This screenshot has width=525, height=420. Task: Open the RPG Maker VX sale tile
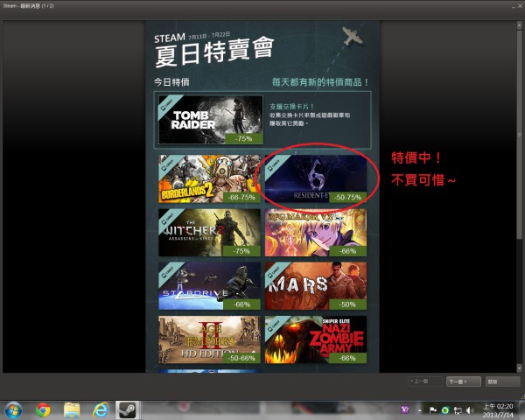(316, 233)
